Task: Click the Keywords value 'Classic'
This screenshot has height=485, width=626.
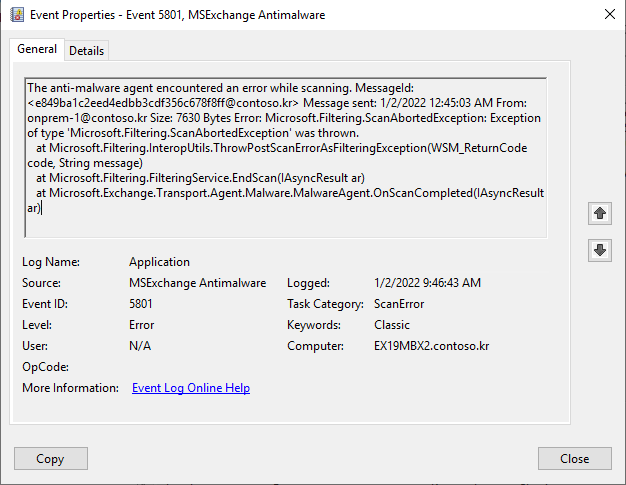Action: 392,325
